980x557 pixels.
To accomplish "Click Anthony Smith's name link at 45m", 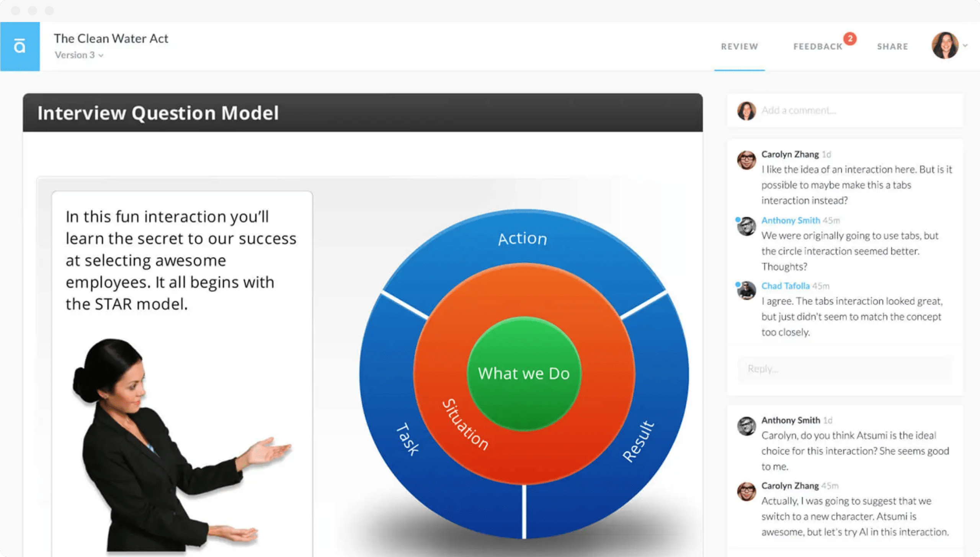I will point(791,221).
